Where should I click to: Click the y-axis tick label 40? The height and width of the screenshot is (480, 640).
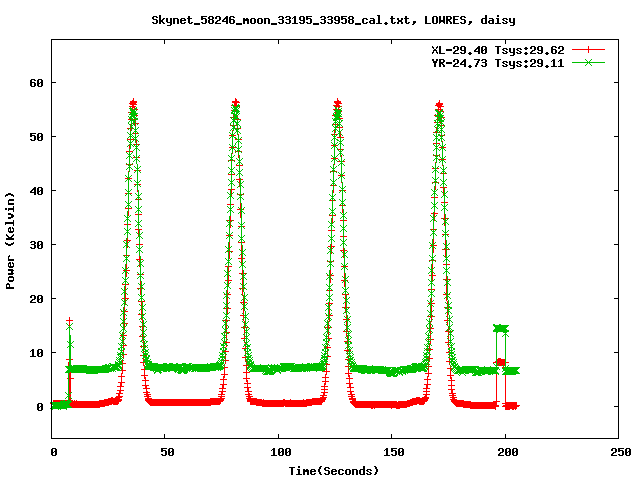[36, 191]
